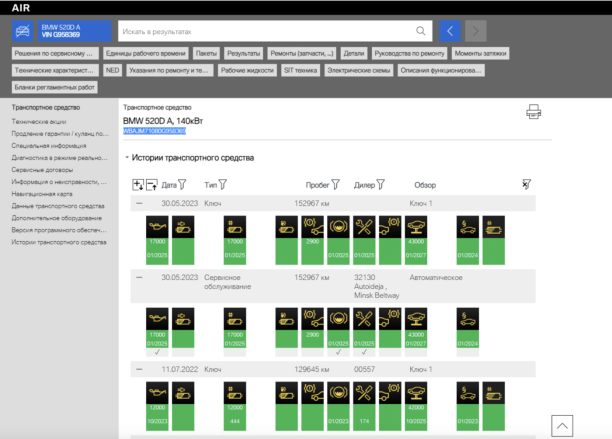Collapse all history rows with minus icon
Screen dimensions: 612x439
[x=152, y=185]
